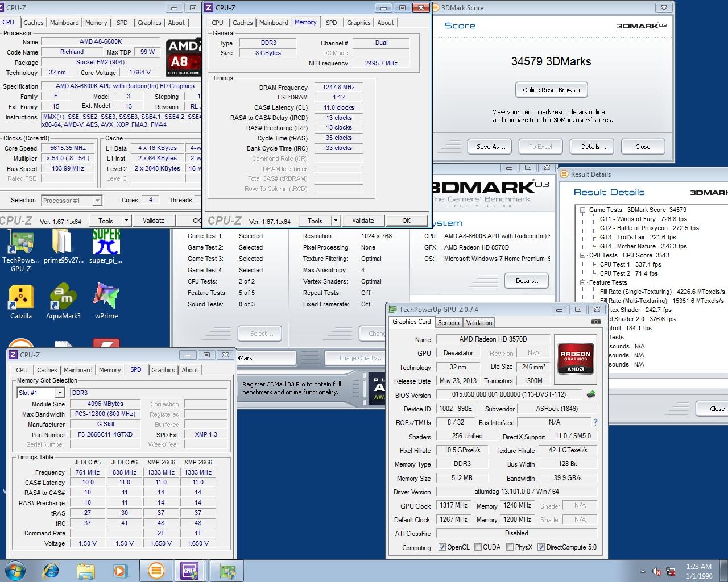728x582 pixels.
Task: Click the CPU-Z taskbar icon
Action: click(190, 570)
